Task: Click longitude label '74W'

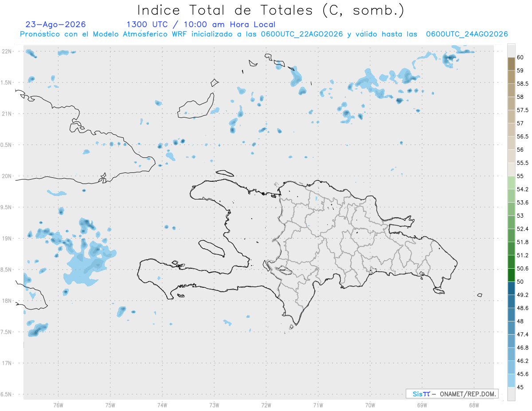Action: pos(162,405)
